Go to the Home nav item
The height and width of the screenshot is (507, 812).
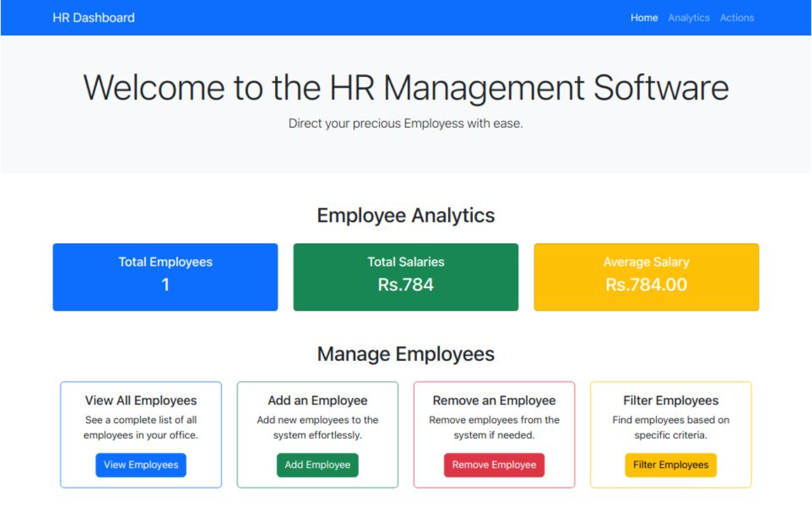tap(644, 17)
